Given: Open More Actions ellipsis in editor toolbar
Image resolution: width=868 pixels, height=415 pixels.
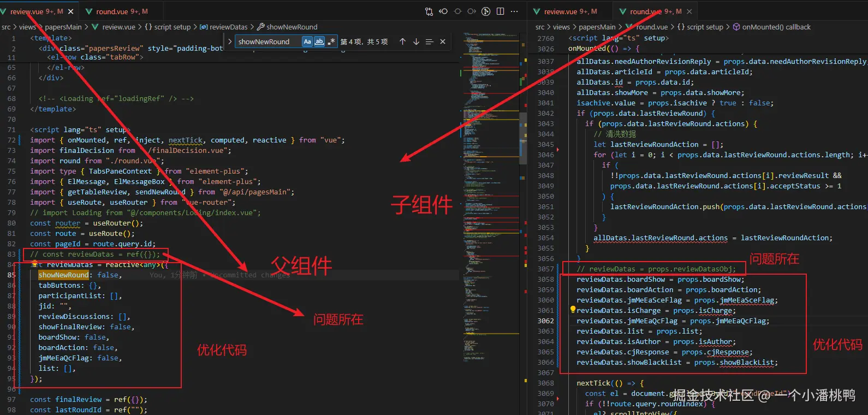Looking at the screenshot, I should 514,11.
